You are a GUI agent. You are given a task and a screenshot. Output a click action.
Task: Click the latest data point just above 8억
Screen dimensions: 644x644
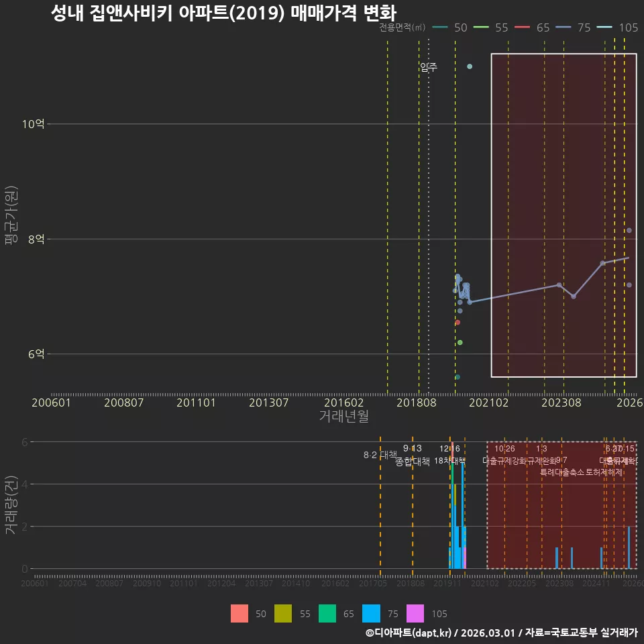click(x=629, y=230)
